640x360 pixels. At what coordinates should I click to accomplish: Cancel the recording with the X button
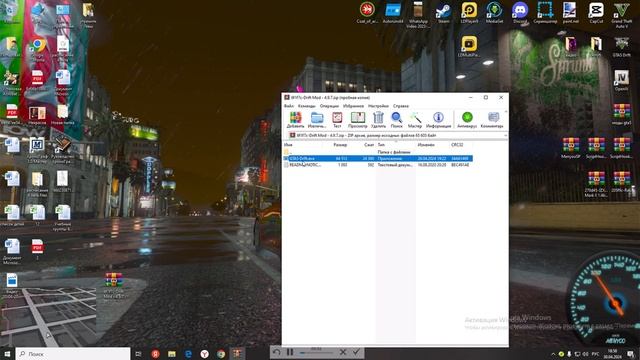pos(343,352)
